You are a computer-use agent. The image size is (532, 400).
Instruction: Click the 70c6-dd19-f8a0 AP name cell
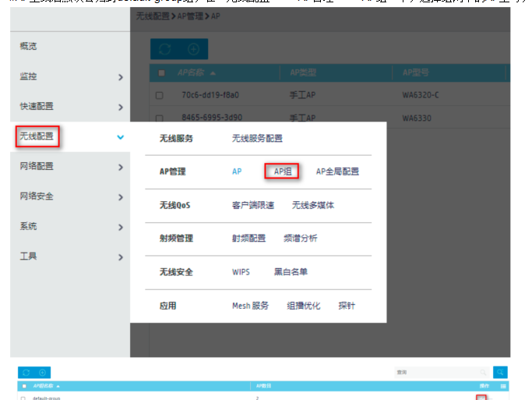point(210,95)
